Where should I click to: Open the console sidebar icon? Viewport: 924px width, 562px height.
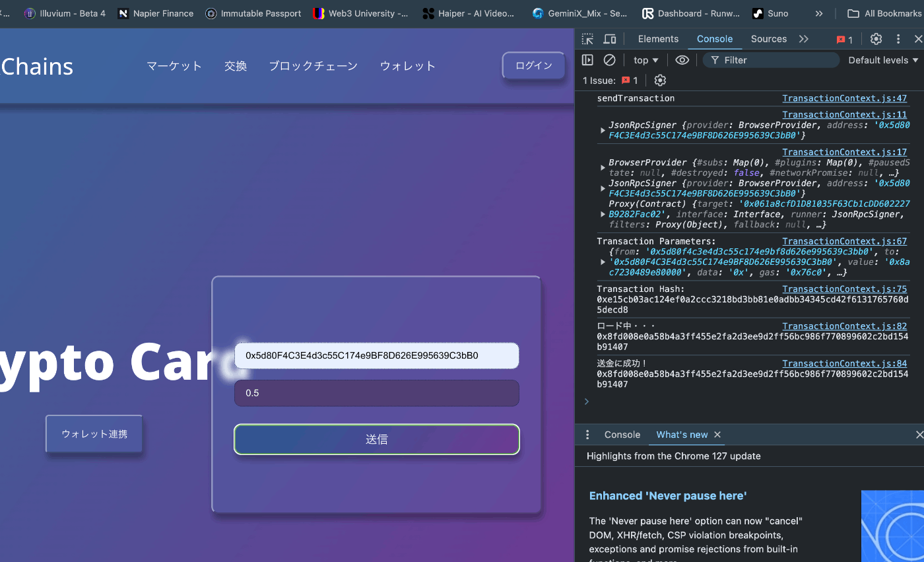(x=587, y=59)
